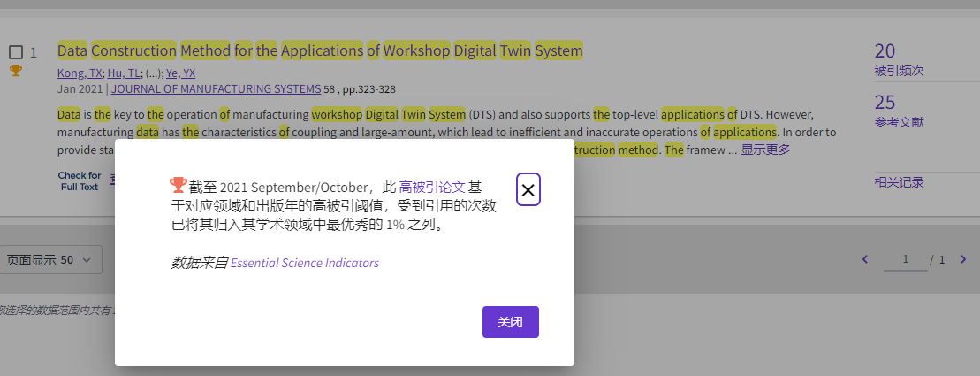The width and height of the screenshot is (980, 376).
Task: Click the page number input field
Action: point(906,259)
